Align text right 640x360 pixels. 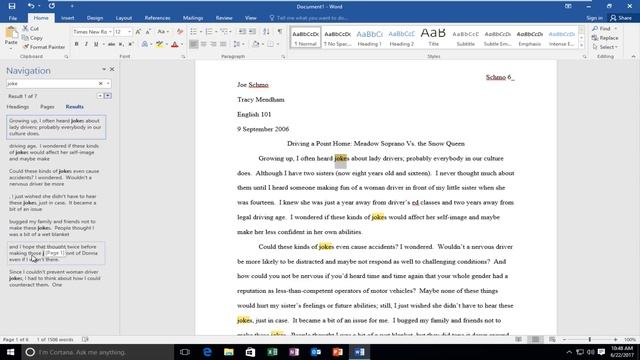coord(213,44)
